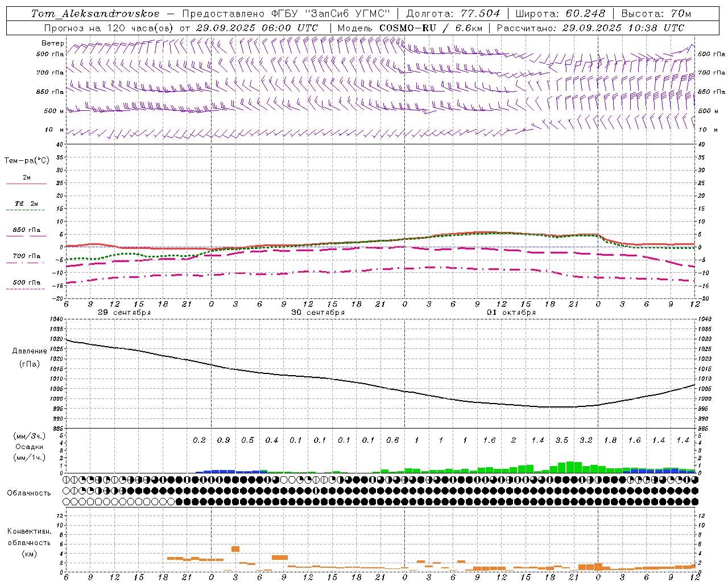Select the precipitation value '3.5'

(x=562, y=440)
